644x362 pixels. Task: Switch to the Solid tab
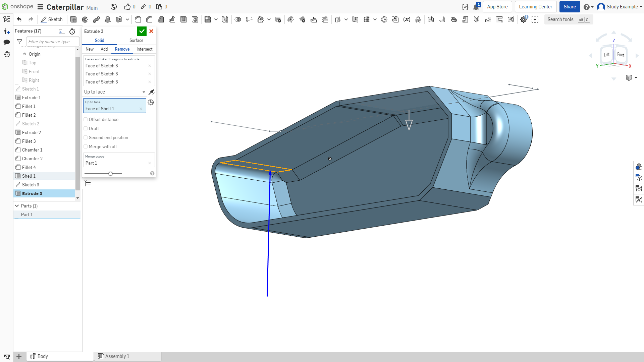pos(99,40)
